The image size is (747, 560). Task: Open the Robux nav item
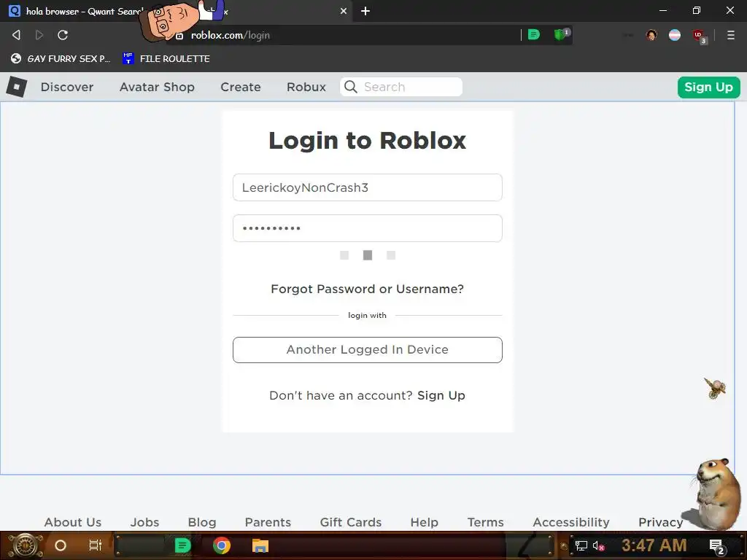306,87
